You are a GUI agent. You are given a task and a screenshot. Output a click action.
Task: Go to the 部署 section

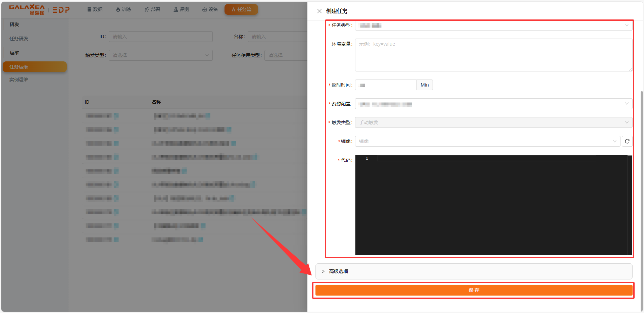coord(152,9)
